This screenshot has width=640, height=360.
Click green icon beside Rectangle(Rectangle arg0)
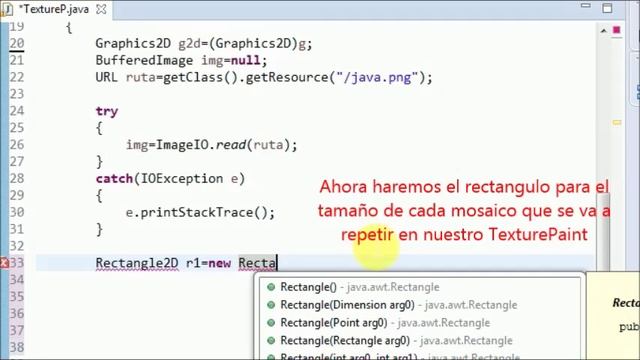271,340
